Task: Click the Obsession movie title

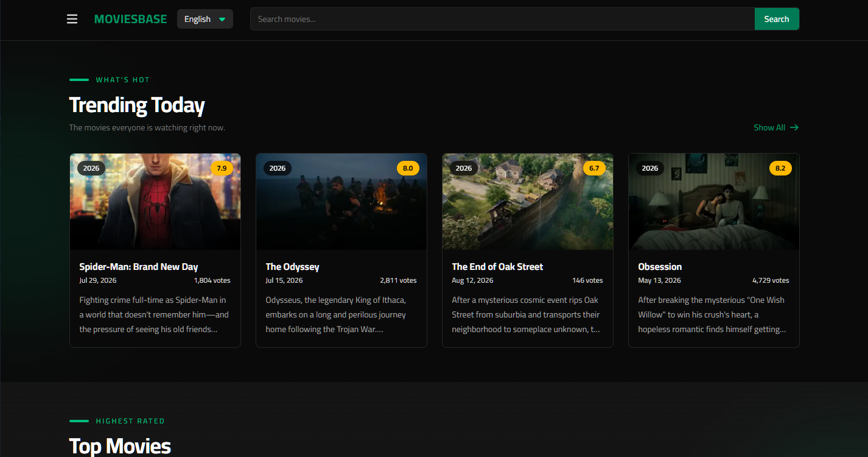Action: click(x=660, y=266)
